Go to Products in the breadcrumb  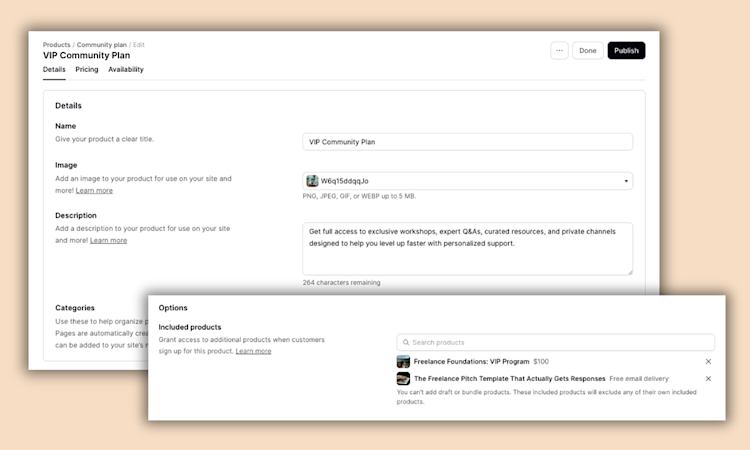[x=56, y=45]
